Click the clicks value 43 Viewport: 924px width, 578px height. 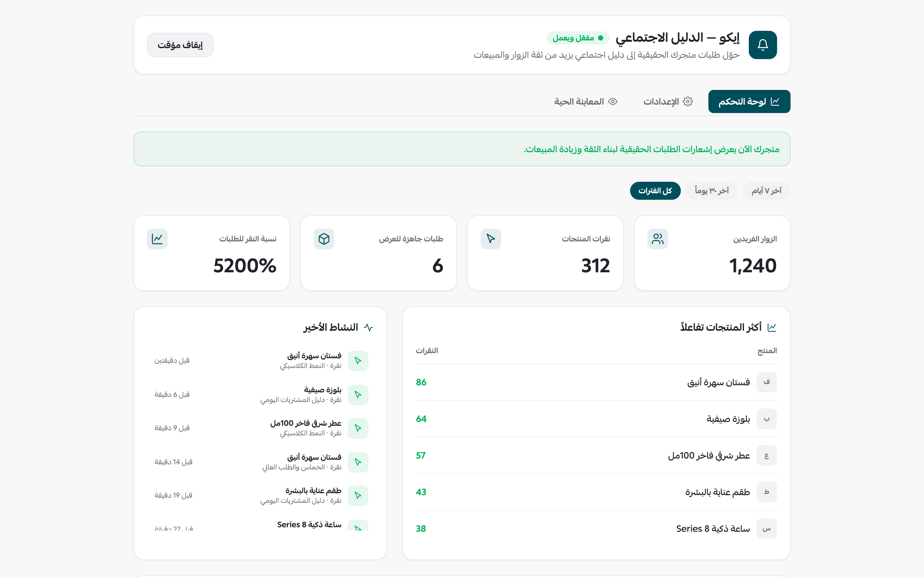(x=421, y=492)
